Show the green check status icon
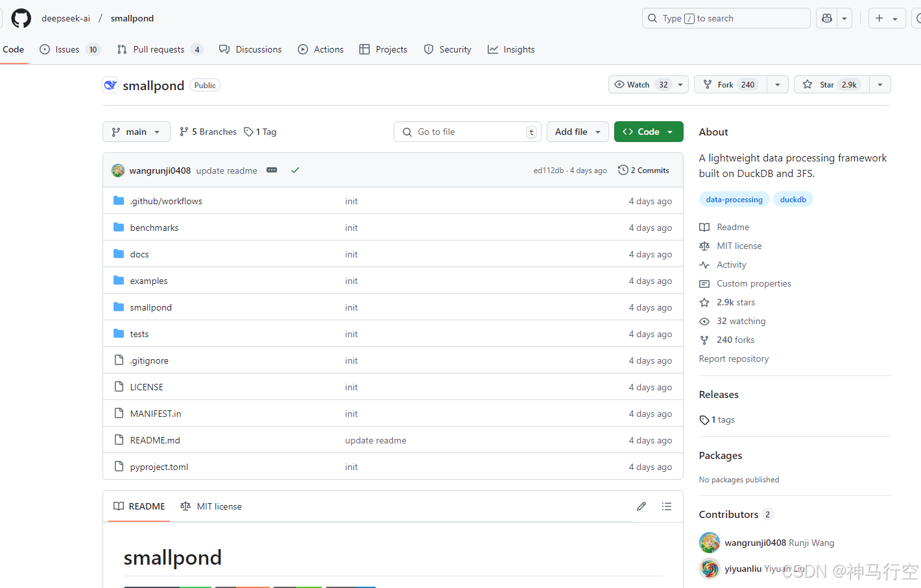Screen dimensions: 921x588 coord(295,170)
